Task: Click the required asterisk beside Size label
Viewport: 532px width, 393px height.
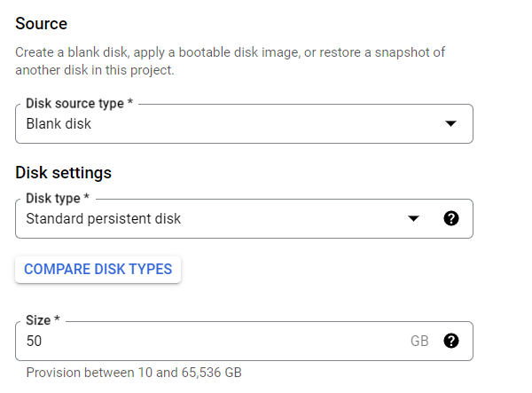Action: coord(57,318)
